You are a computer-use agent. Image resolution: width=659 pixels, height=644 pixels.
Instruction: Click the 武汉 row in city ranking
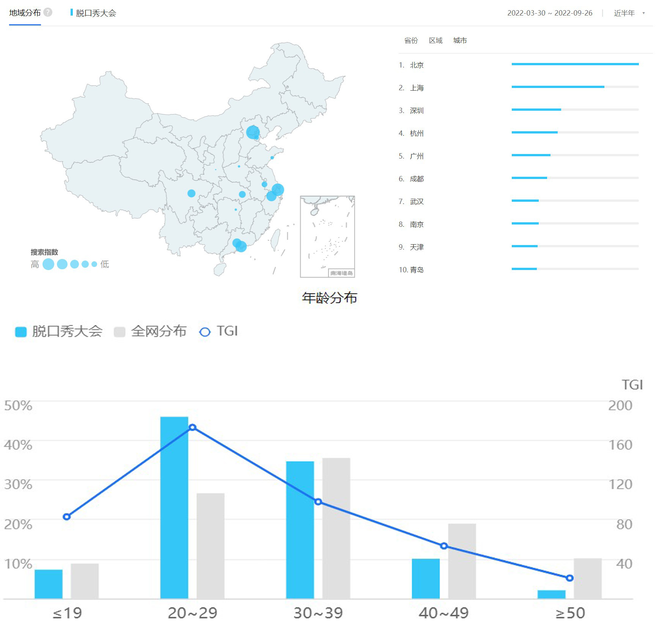click(x=518, y=201)
